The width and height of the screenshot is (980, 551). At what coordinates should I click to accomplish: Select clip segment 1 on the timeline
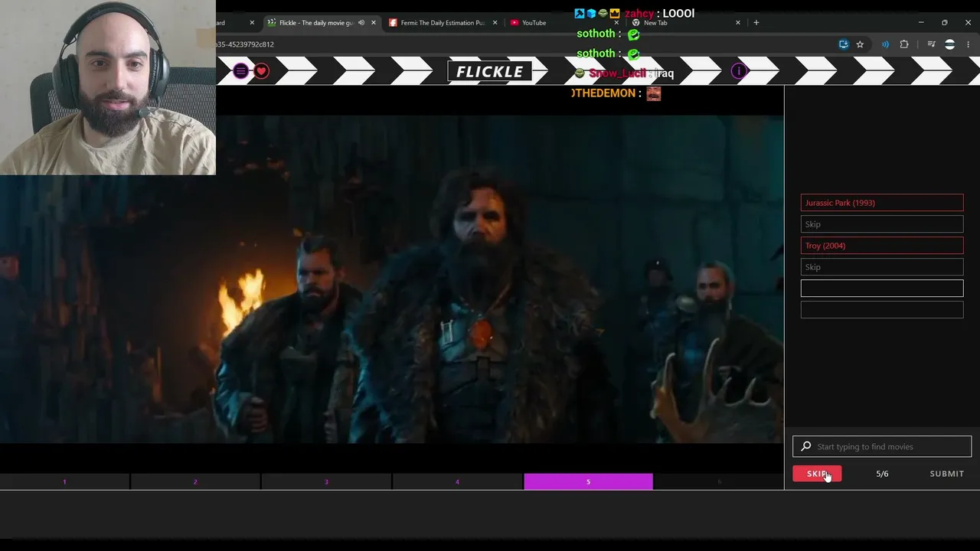pyautogui.click(x=64, y=481)
